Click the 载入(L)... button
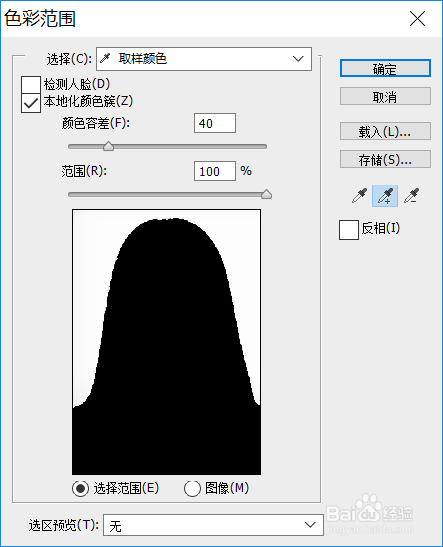The height and width of the screenshot is (547, 443). coord(385,131)
